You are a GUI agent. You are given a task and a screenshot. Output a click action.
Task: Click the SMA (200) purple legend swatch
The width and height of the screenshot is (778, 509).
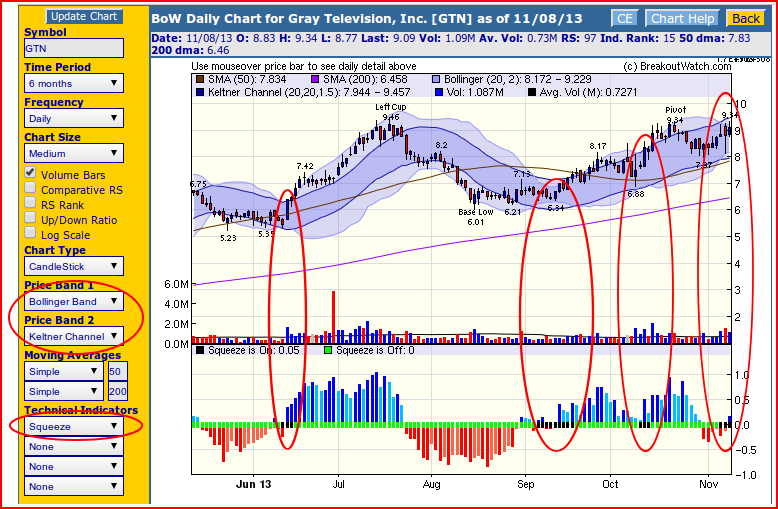(315, 79)
